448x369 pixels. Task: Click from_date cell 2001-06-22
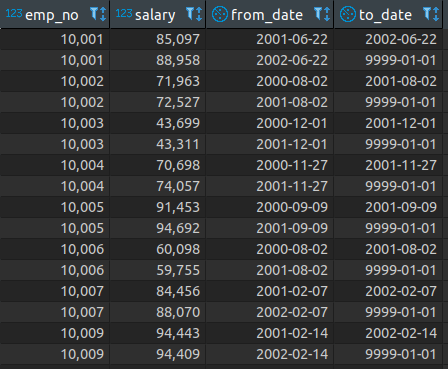(x=270, y=39)
